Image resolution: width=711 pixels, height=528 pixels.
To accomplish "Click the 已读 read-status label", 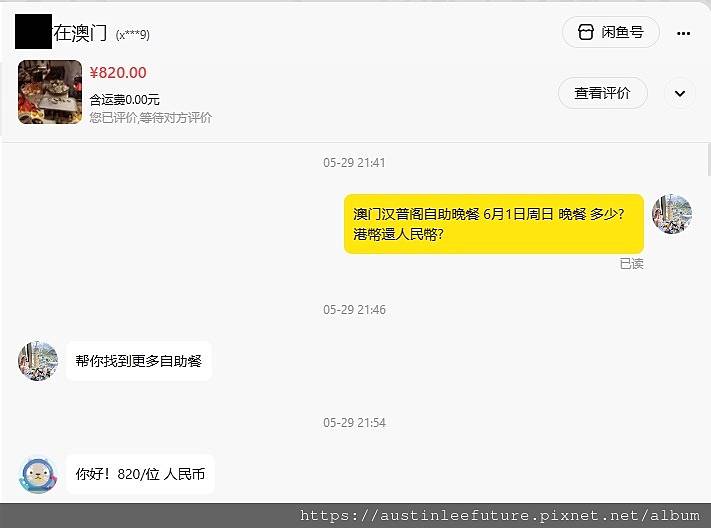I will pyautogui.click(x=632, y=264).
